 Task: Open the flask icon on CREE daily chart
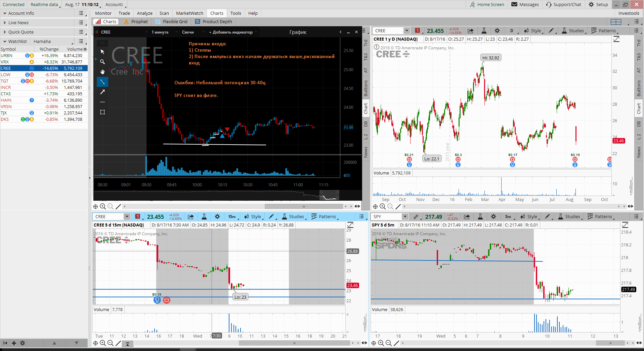pyautogui.click(x=484, y=31)
